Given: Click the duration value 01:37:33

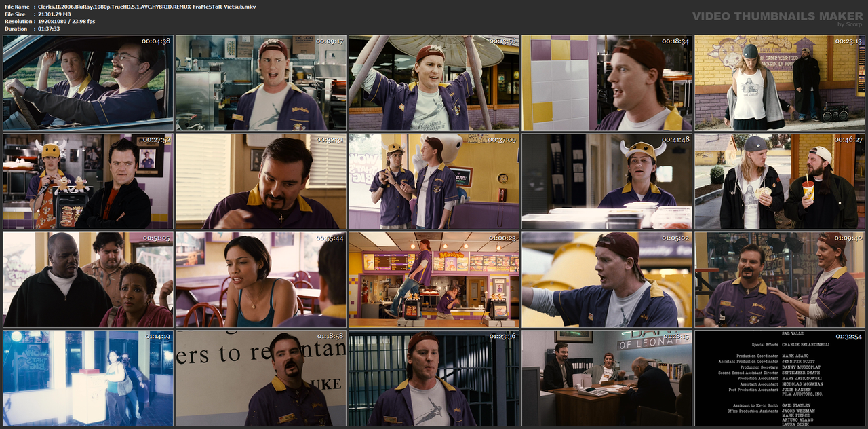Looking at the screenshot, I should (49, 29).
